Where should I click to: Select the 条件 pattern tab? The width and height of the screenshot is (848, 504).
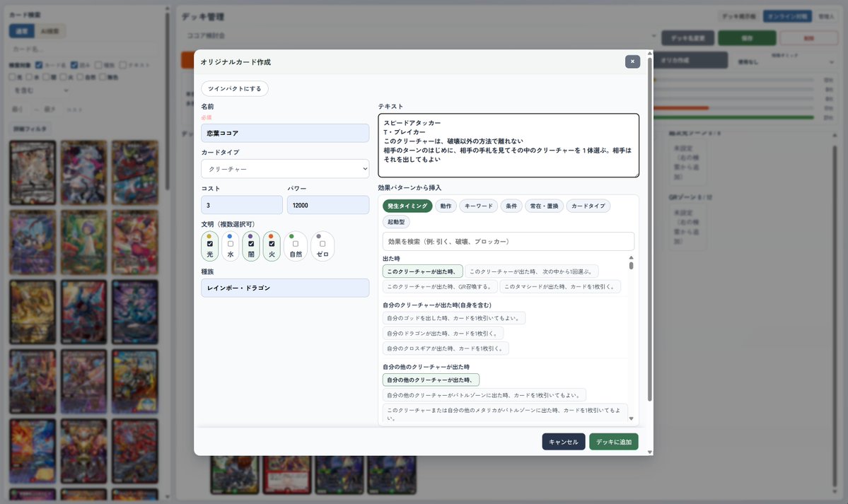tap(511, 206)
